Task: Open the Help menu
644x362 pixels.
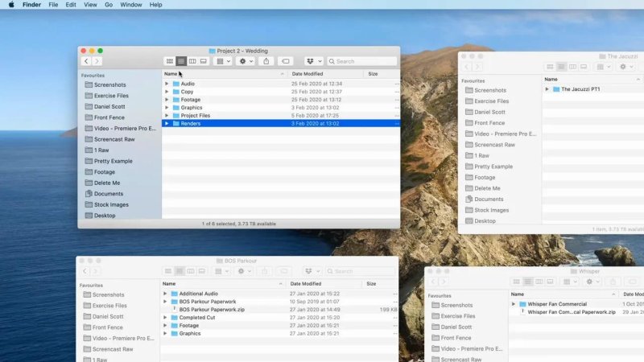Action: 155,5
